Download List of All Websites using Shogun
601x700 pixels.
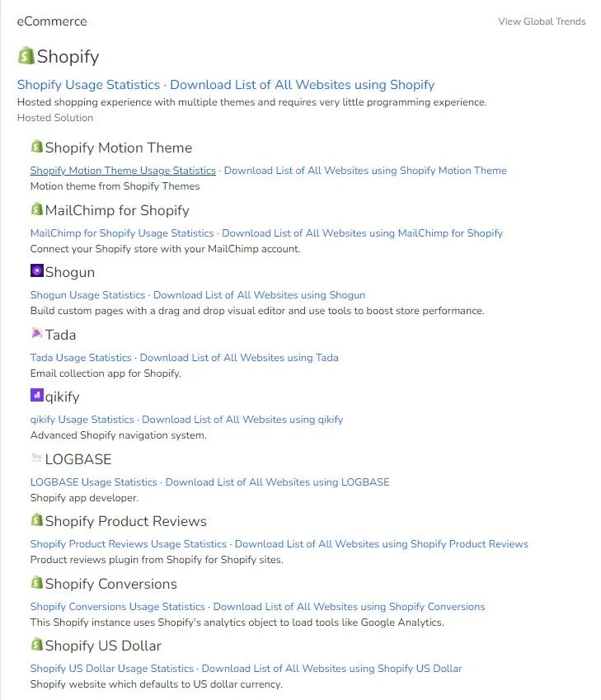click(x=260, y=295)
